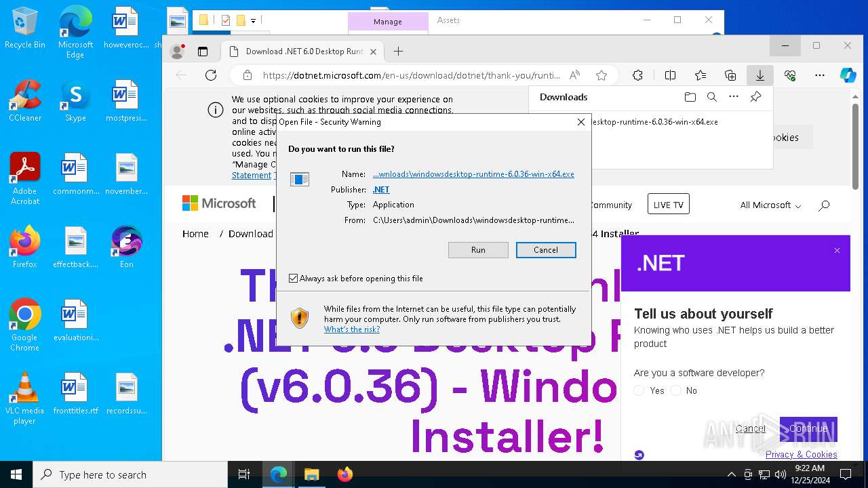Click the LIVE TV button
Viewport: 868px width, 488px height.
[x=668, y=205]
